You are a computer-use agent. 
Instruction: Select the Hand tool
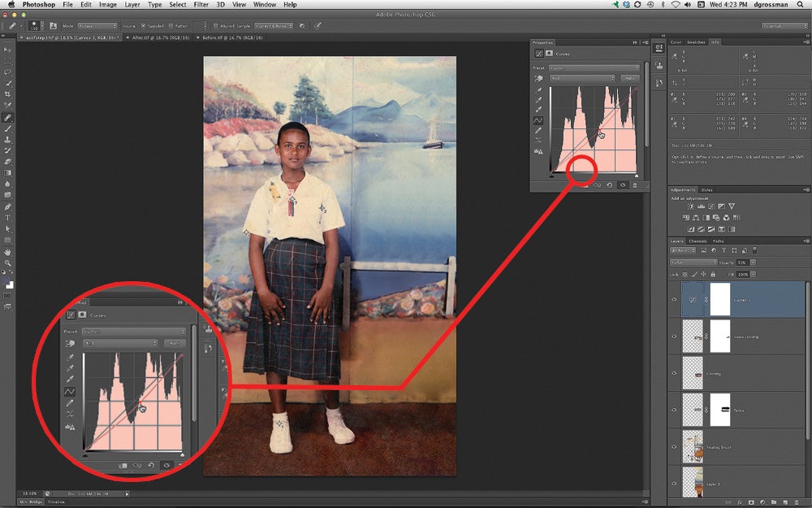point(7,252)
